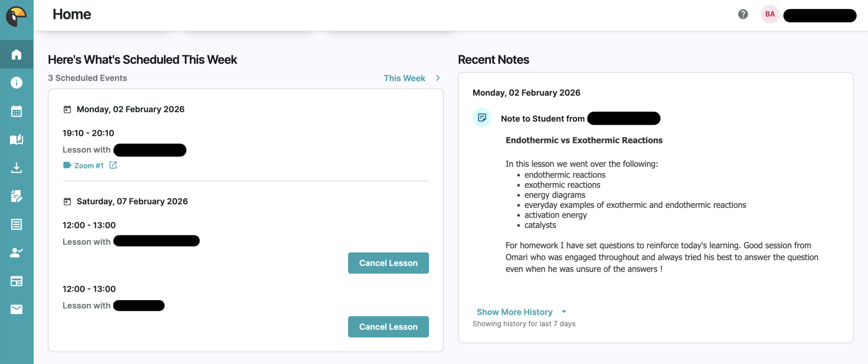Open the envelope mail sidebar icon
This screenshot has width=868, height=364.
16,309
